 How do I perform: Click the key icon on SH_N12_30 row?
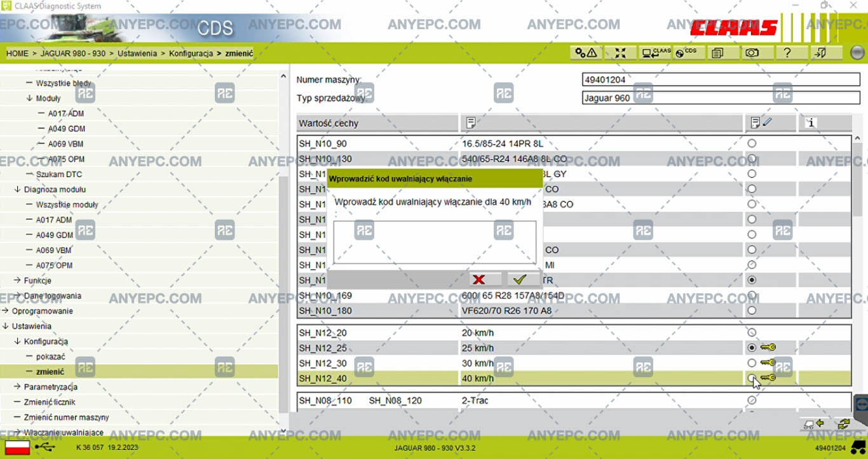[768, 363]
